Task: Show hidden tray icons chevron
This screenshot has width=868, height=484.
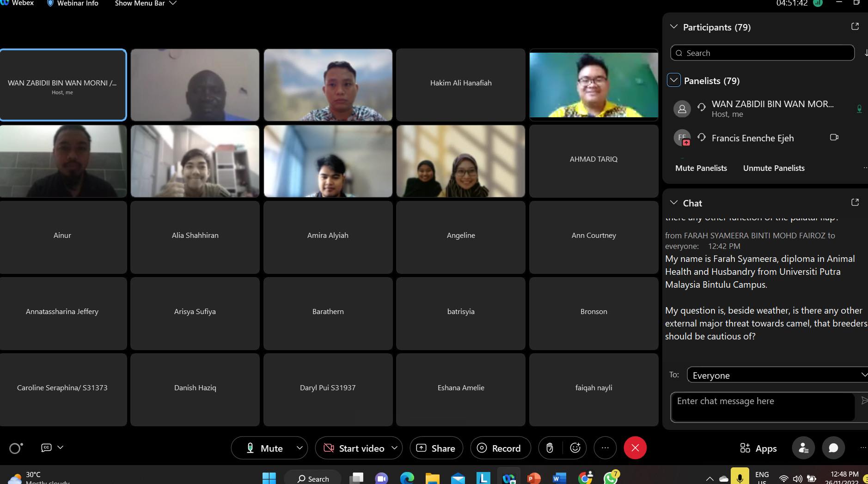Action: 710,478
